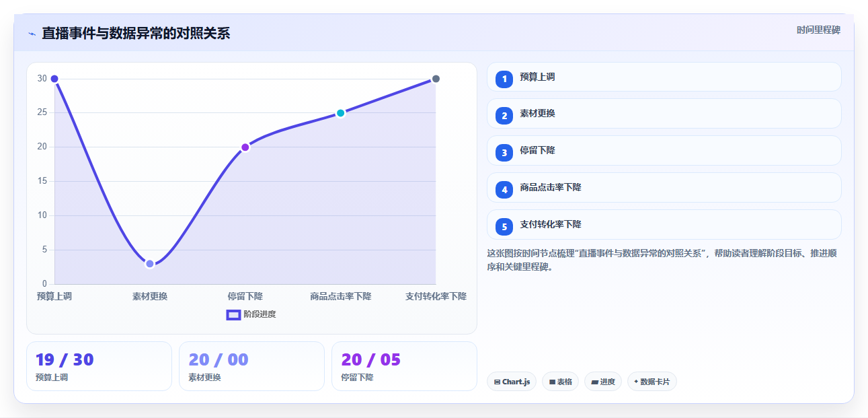Image resolution: width=868 pixels, height=418 pixels.
Task: Select the 数据卡片 tag
Action: (652, 382)
